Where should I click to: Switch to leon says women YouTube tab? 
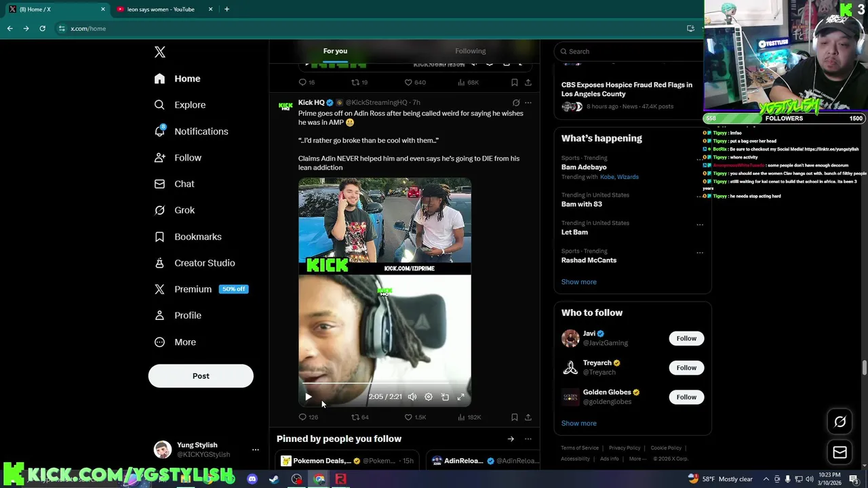coord(161,9)
